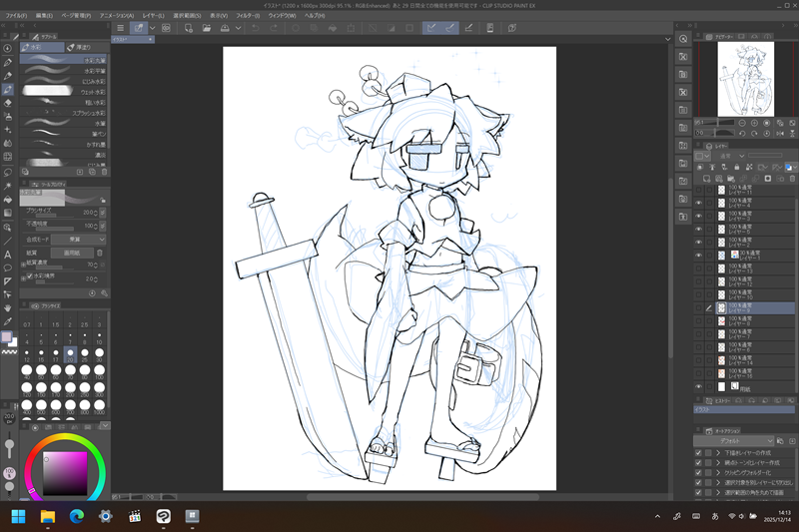Screen dimensions: 799x532
Task: Click the Zoom in plus icon in Navigator
Action: click(x=754, y=123)
